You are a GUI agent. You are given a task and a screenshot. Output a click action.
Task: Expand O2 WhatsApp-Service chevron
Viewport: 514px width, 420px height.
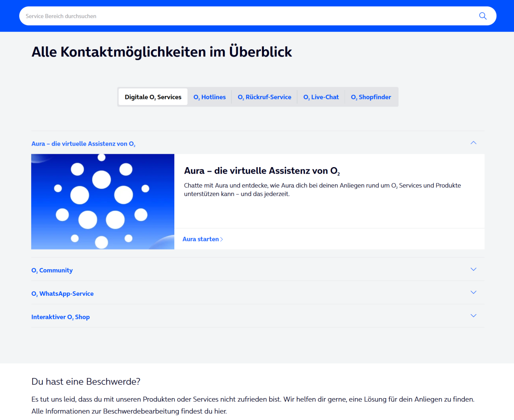click(x=473, y=292)
